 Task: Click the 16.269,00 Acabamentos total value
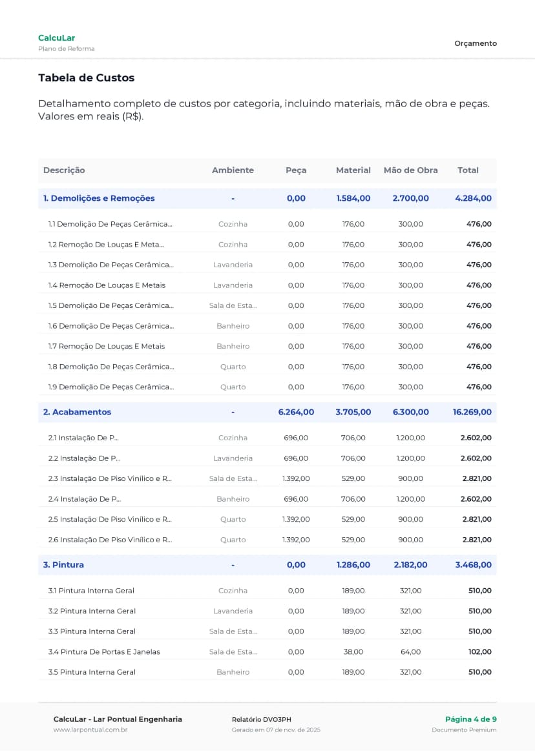click(472, 412)
